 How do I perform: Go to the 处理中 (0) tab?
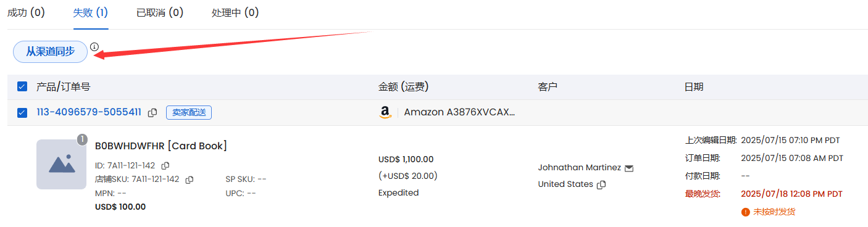235,12
